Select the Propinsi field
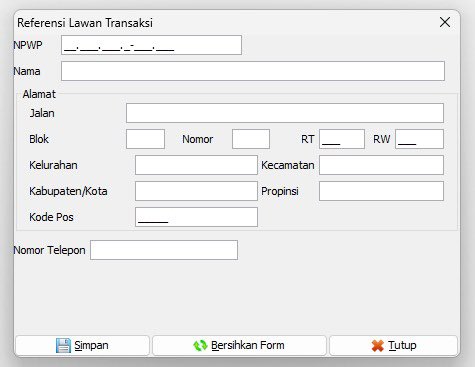Image resolution: width=475 pixels, height=367 pixels. (381, 191)
